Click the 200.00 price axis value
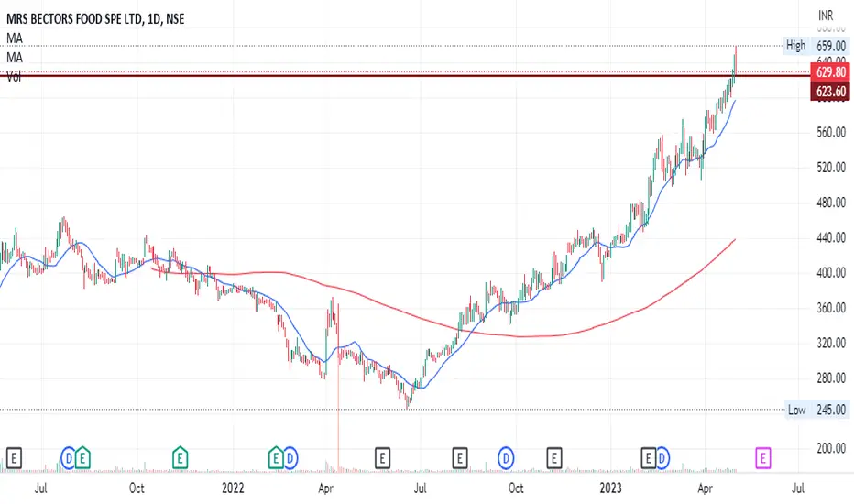Screen dimensions: 854x504 click(831, 448)
